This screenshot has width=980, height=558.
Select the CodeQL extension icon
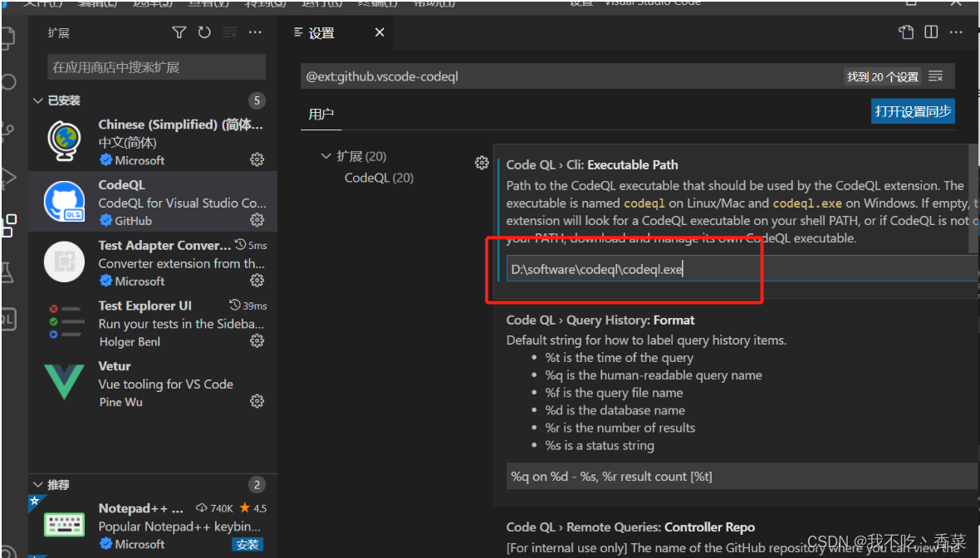point(65,202)
